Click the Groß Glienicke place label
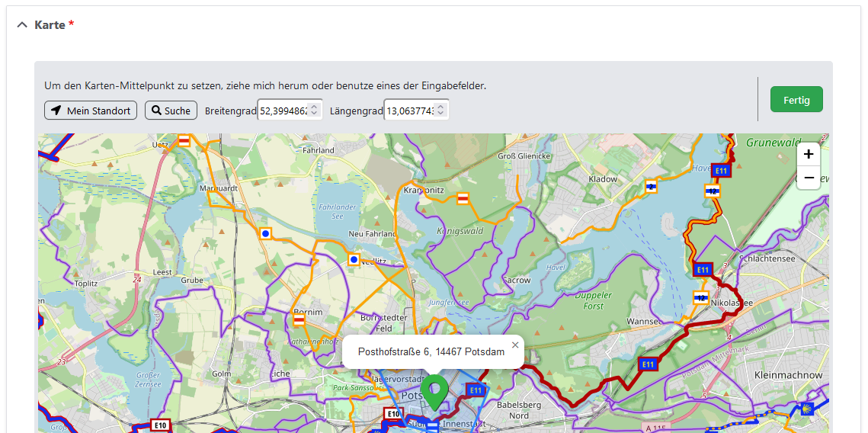The width and height of the screenshot is (868, 433). point(524,156)
